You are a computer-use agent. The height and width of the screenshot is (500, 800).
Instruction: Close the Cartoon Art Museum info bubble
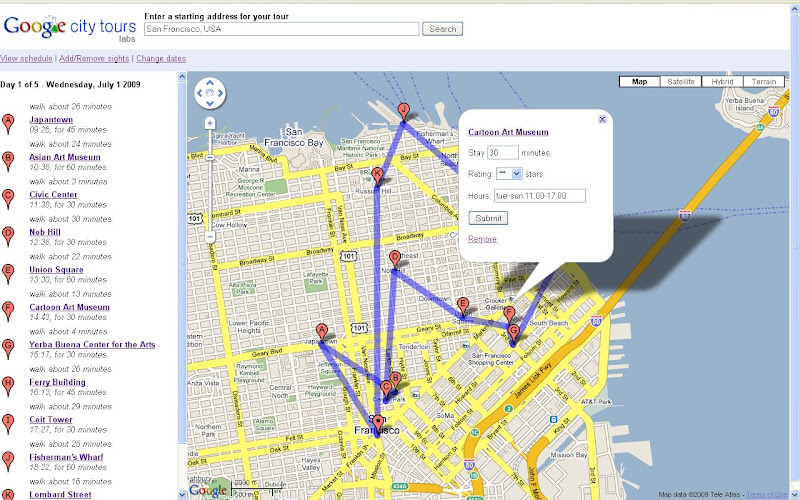tap(602, 119)
